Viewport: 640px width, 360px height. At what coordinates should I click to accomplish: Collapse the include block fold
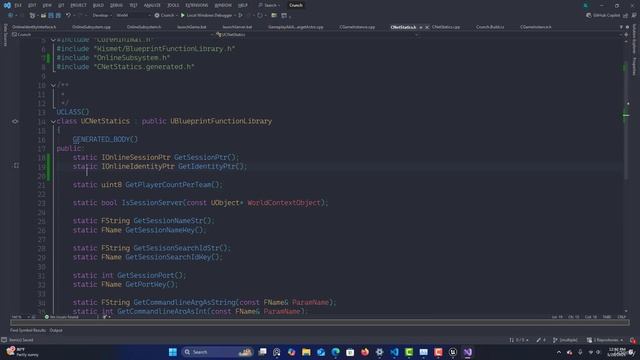(53, 40)
